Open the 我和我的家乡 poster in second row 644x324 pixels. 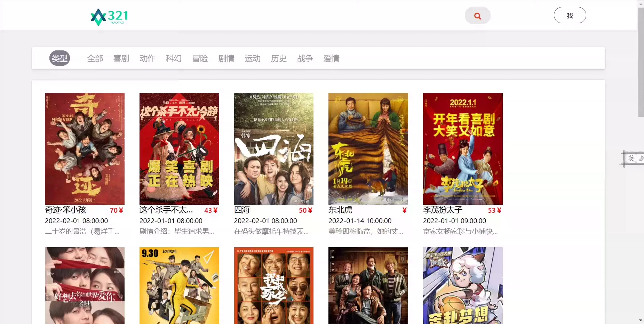273,285
